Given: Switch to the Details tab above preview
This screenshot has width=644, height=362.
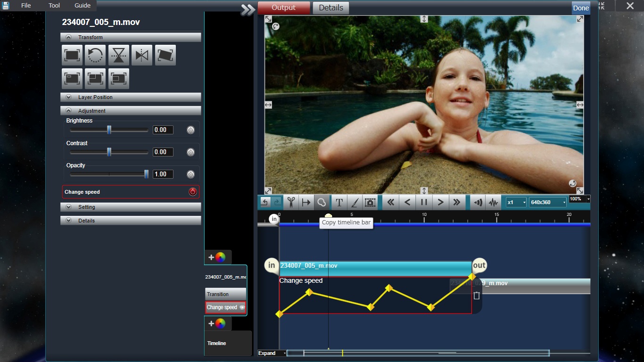Looking at the screenshot, I should [331, 8].
